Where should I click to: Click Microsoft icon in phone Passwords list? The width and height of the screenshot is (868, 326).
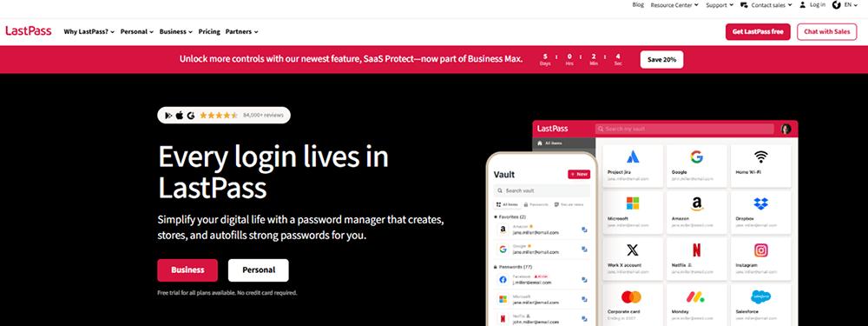503,299
